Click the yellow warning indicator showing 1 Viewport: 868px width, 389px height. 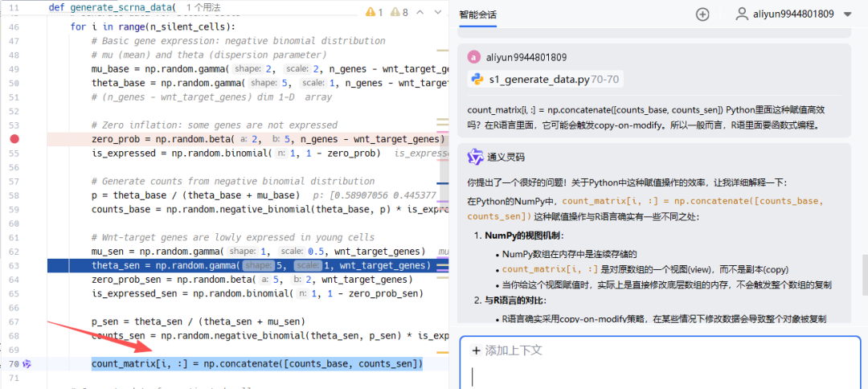(375, 11)
